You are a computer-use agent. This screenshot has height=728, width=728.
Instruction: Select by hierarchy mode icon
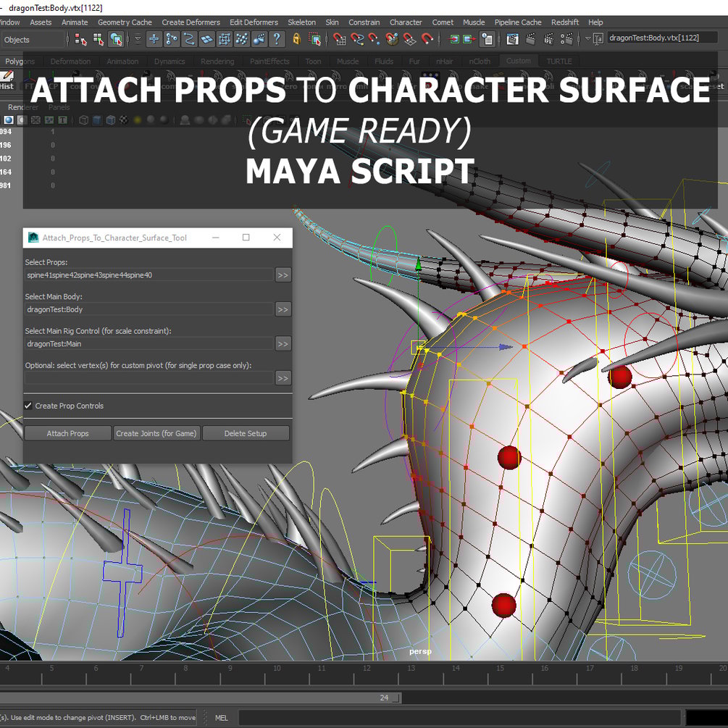[80, 40]
